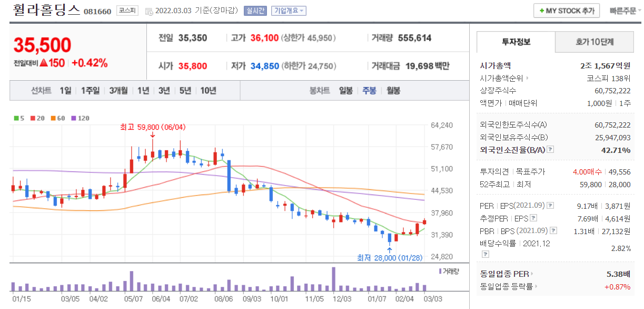Select the 3개월 line chart period
Screen dimensions: 644x309
pyautogui.click(x=118, y=90)
